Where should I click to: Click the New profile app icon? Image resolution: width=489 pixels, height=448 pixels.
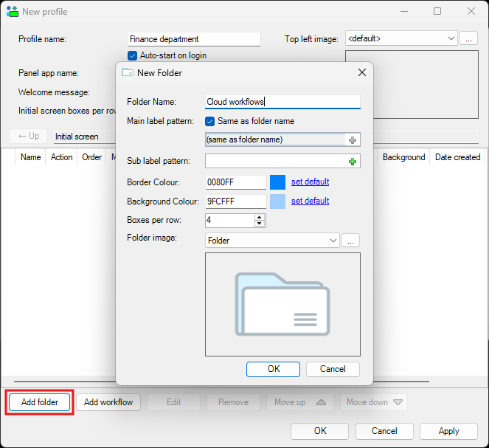[13, 12]
